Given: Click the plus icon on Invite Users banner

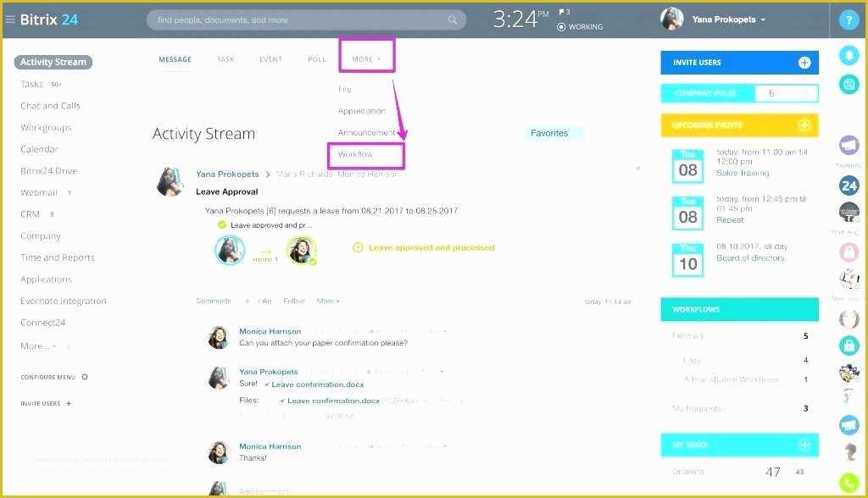Looking at the screenshot, I should click(x=804, y=63).
